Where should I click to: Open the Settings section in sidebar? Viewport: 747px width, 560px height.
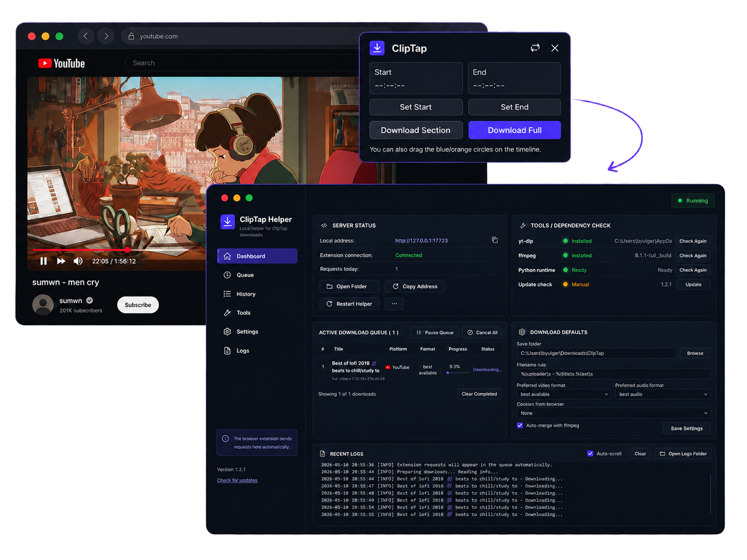coord(257,332)
